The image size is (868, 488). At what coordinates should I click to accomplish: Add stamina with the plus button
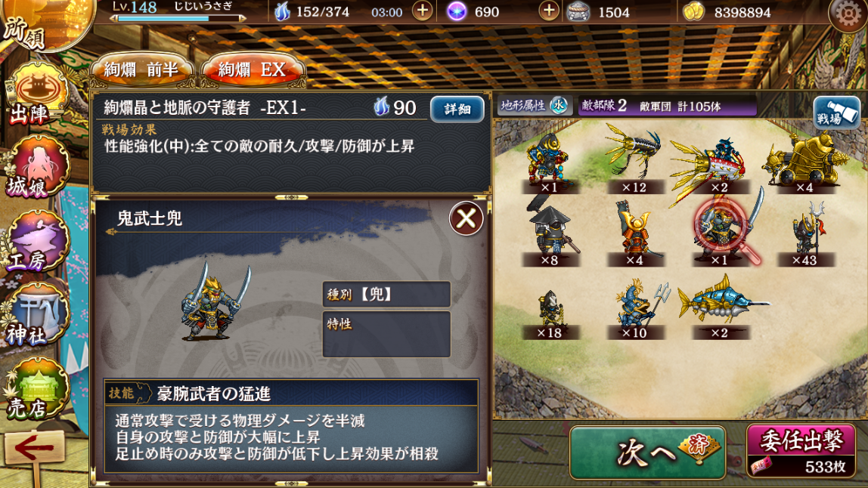tap(423, 11)
